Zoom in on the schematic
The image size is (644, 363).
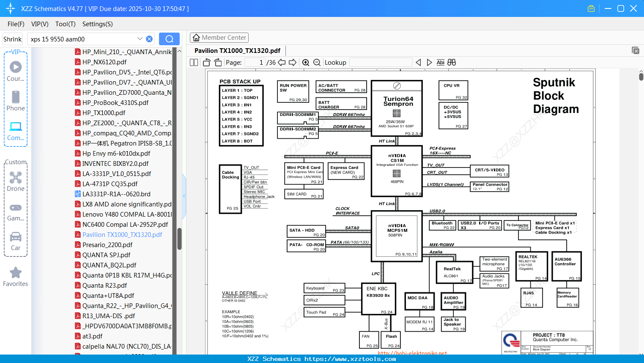pos(306,62)
